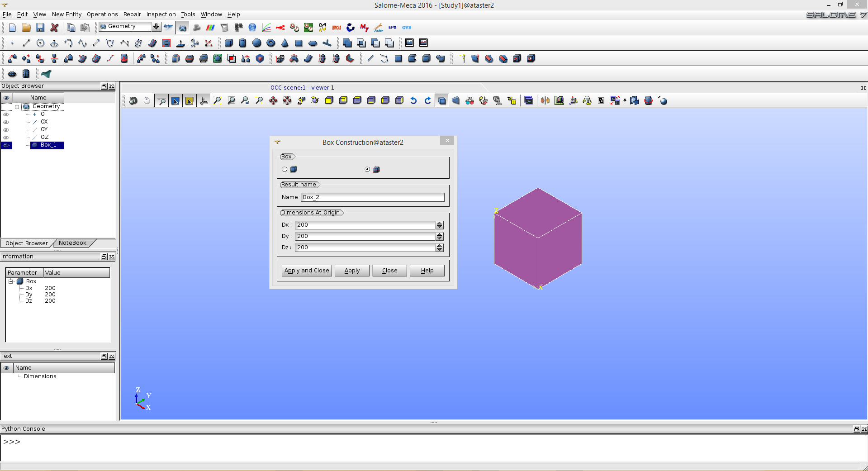Click the Create Cylinder primitive icon
This screenshot has width=868, height=471.
click(x=243, y=43)
